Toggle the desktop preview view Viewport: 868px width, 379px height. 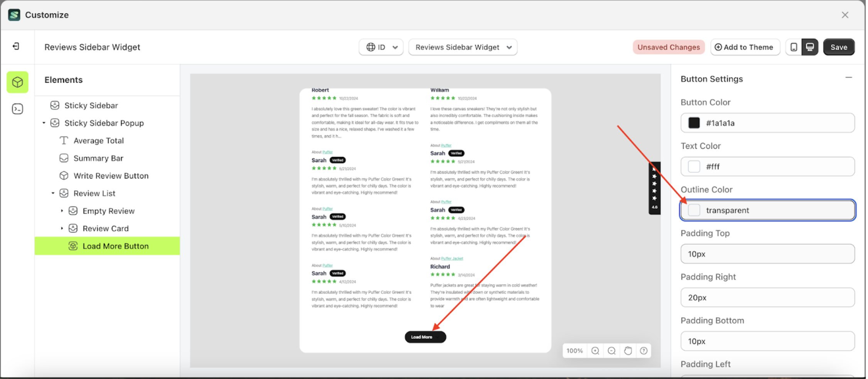(810, 47)
